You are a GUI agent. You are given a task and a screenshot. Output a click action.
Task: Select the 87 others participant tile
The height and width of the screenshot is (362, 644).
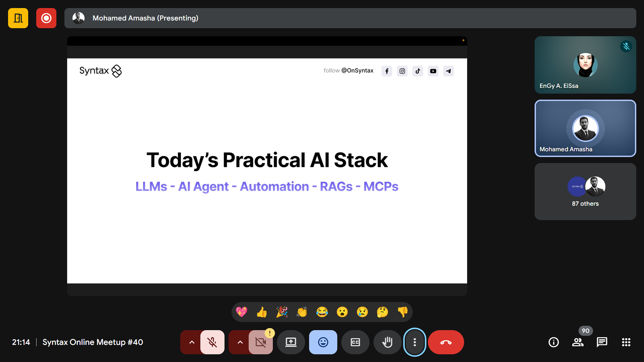coord(585,192)
